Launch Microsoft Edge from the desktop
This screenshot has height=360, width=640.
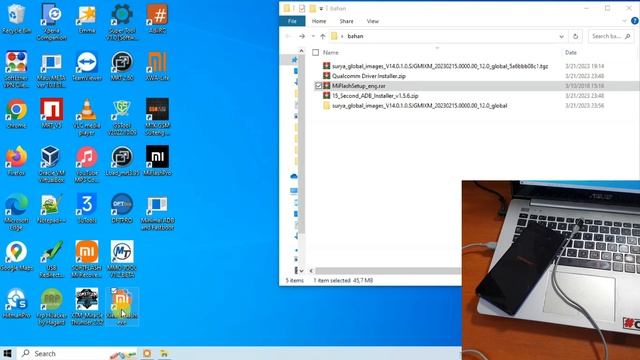coord(16,211)
